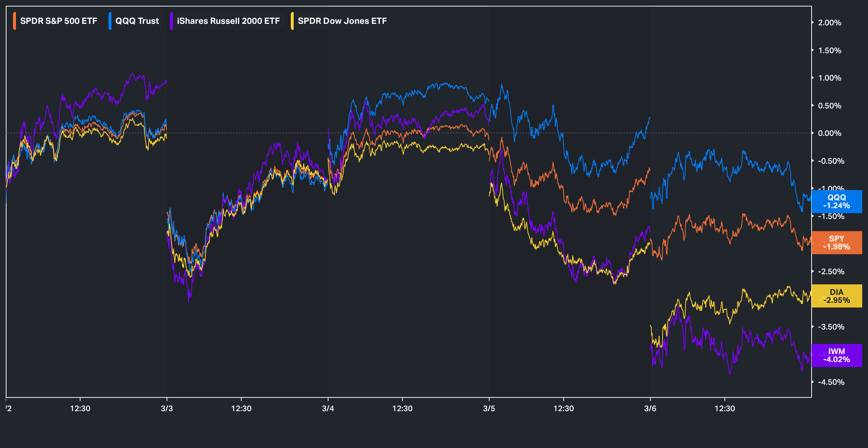Click the blue swatch beside QQQ Trust
Image resolution: width=868 pixels, height=448 pixels.
click(110, 21)
